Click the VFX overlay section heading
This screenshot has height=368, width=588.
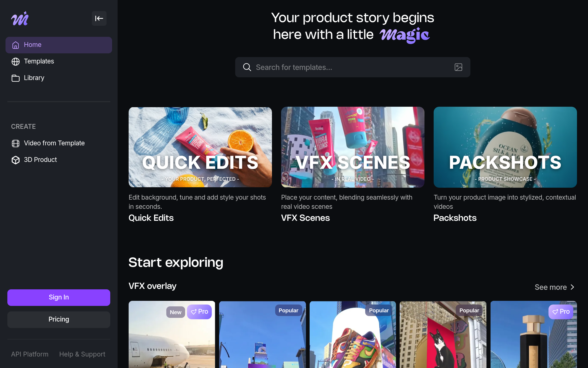click(x=152, y=286)
